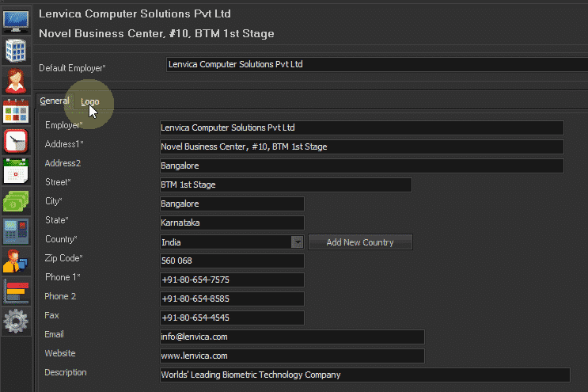Select the red-haired employee icon
Screen dimensions: 588x392
click(x=16, y=81)
